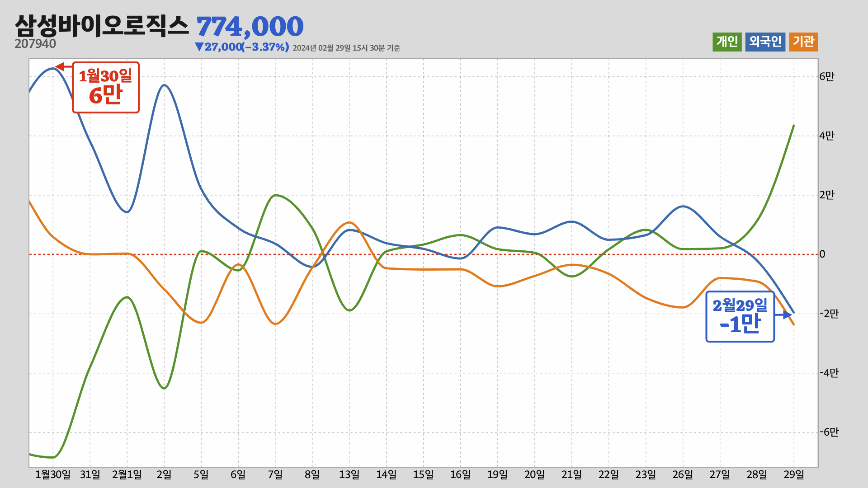868x488 pixels.
Task: Click the x-axis label 16일
Action: coord(461,475)
